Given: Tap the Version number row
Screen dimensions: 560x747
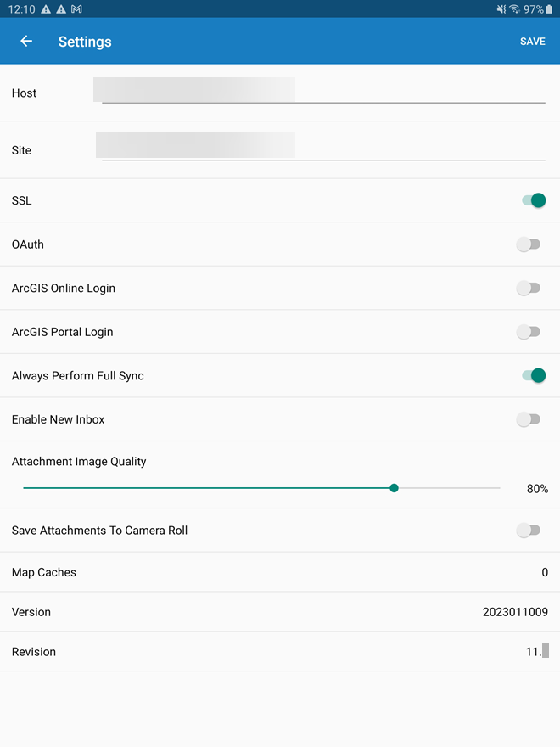Looking at the screenshot, I should tap(280, 612).
